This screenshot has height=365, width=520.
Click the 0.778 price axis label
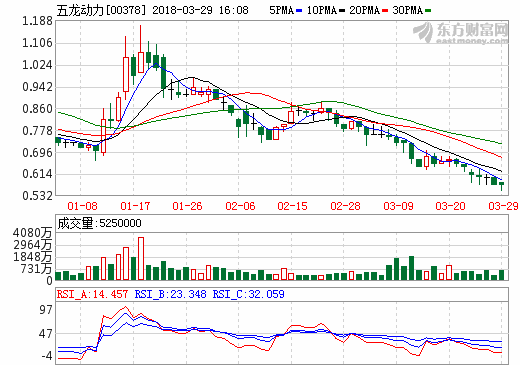(37, 131)
